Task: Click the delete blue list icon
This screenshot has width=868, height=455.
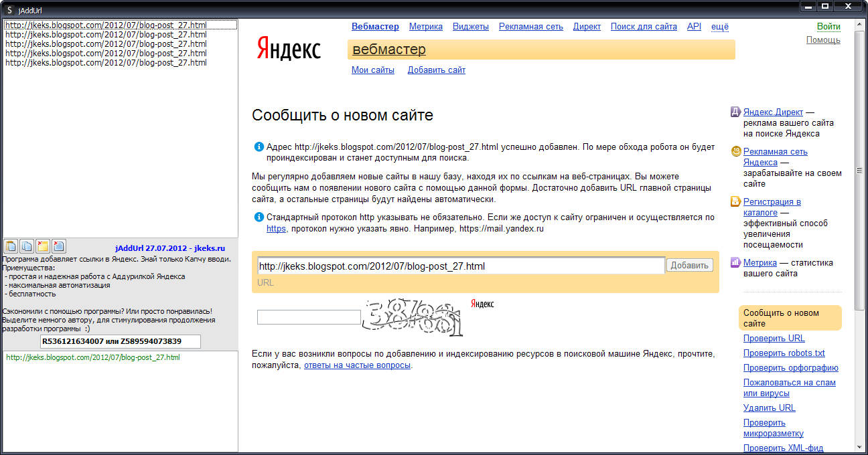Action: pyautogui.click(x=59, y=246)
